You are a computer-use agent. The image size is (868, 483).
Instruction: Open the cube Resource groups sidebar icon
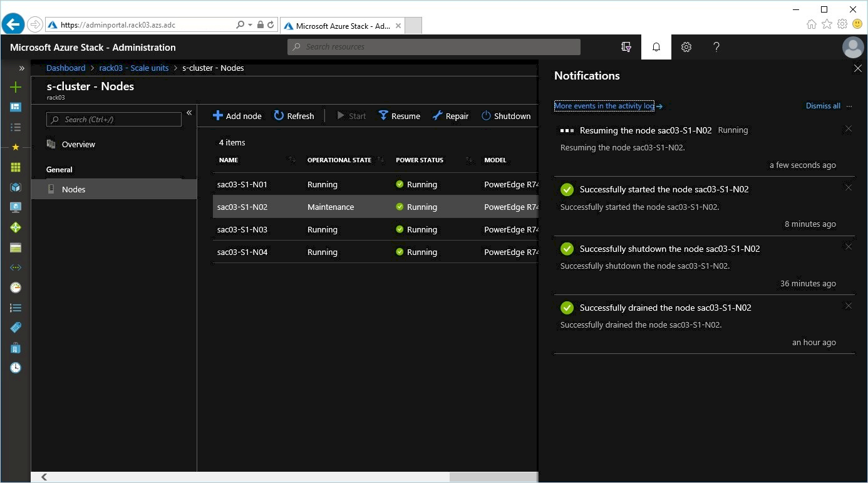click(x=16, y=187)
